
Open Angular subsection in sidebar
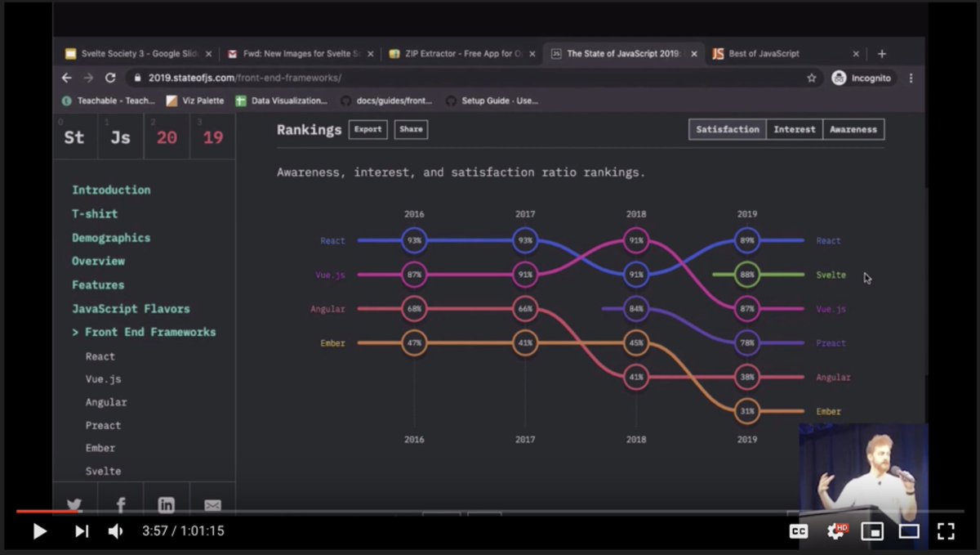tap(106, 402)
